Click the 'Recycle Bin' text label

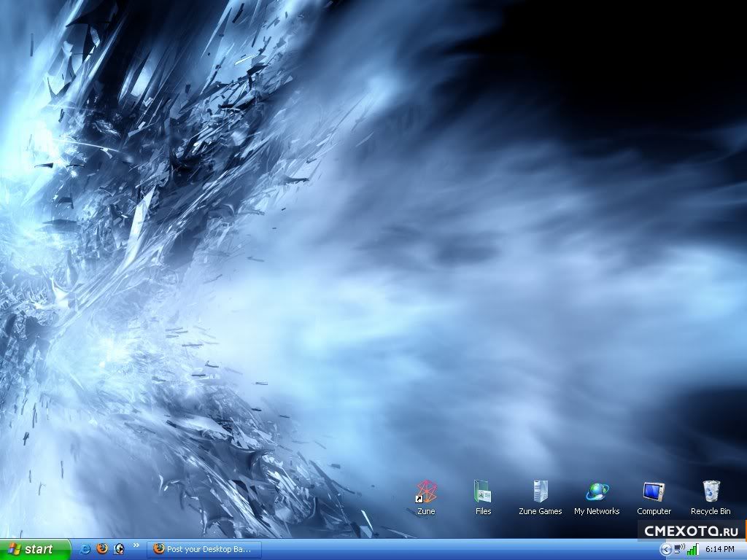(x=711, y=511)
